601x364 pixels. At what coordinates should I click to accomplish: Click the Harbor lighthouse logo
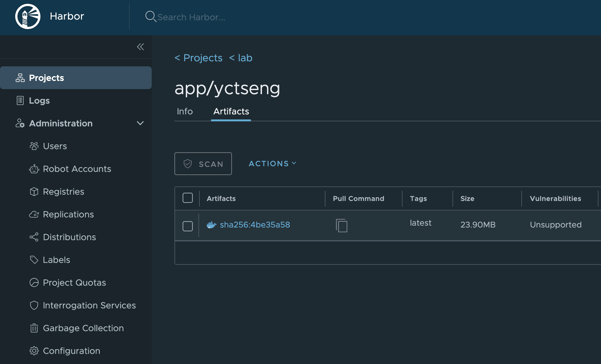click(x=28, y=16)
